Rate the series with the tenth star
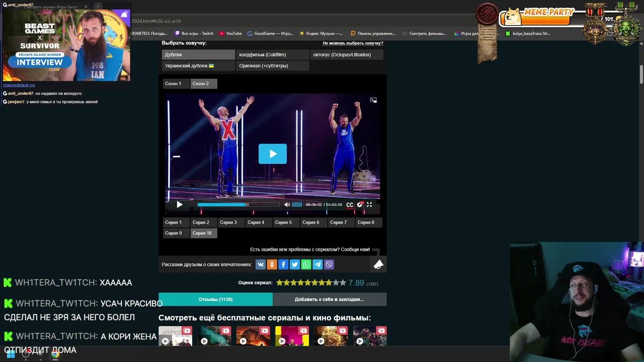The height and width of the screenshot is (362, 644). coord(343,283)
